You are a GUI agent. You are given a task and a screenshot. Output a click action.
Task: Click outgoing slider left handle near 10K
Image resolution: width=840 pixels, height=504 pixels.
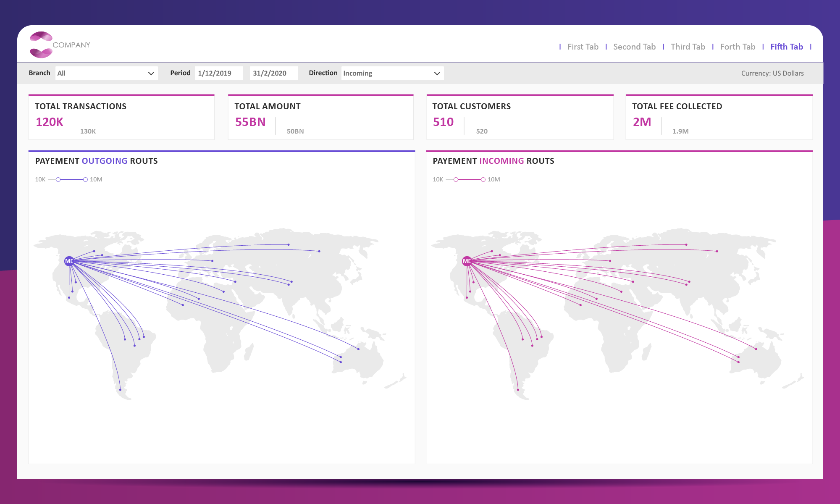[58, 180]
